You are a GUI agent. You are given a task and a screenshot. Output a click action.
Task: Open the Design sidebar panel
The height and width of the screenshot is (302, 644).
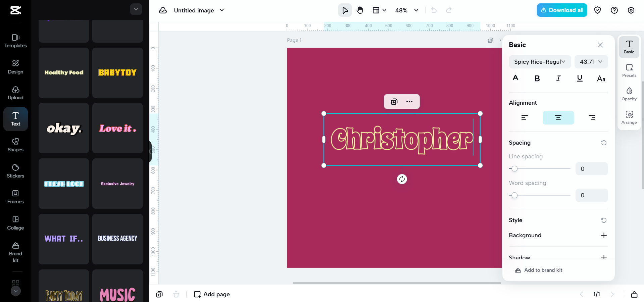tap(15, 67)
